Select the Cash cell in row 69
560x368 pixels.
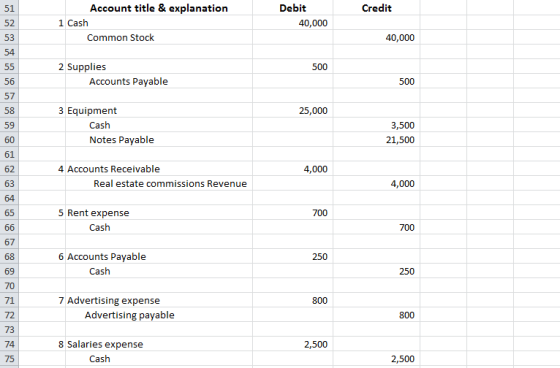tap(159, 271)
